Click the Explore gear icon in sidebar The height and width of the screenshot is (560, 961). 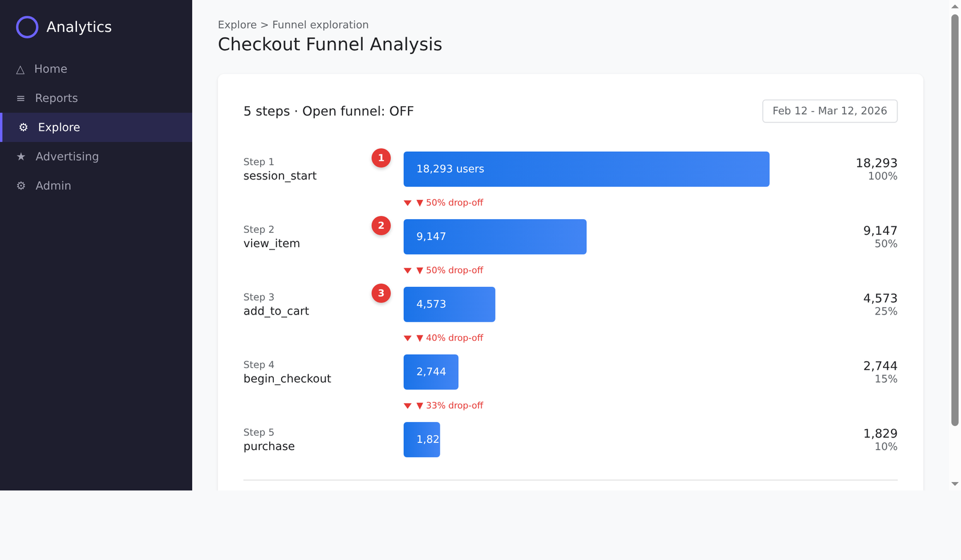coord(23,127)
